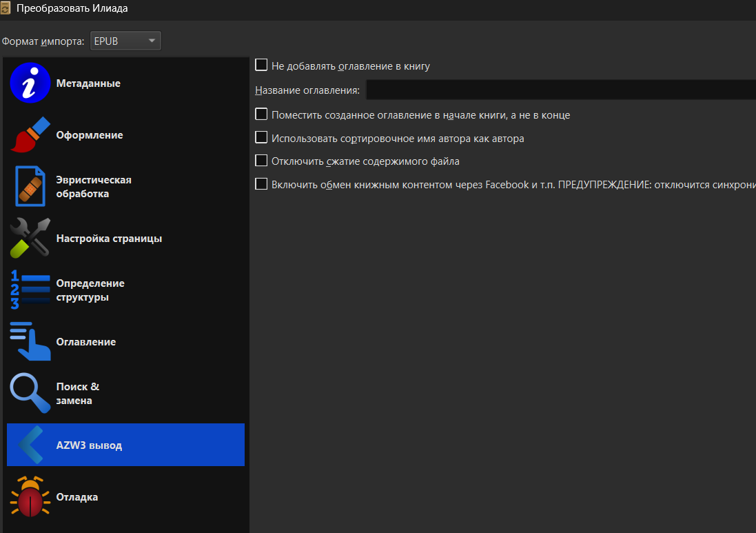This screenshot has height=533, width=756.
Task: Switch to the Метаданные section label
Action: point(88,83)
